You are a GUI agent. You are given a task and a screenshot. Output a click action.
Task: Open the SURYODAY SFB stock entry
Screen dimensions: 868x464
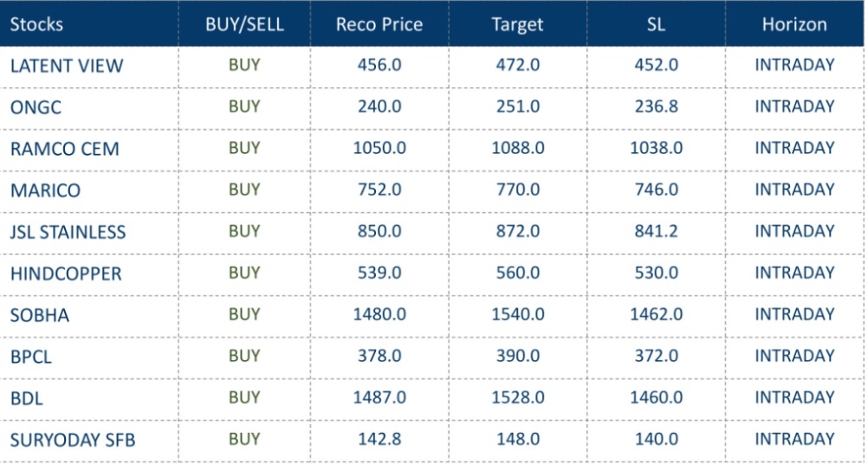pos(73,440)
